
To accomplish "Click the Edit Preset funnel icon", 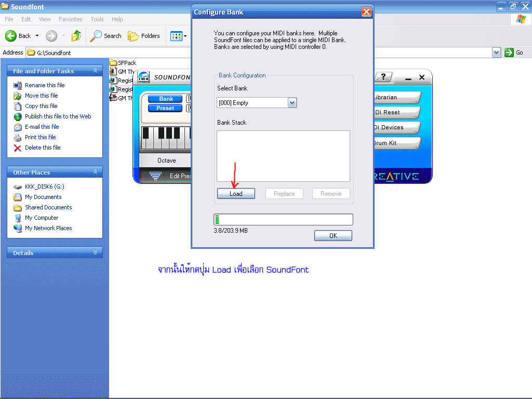I will (155, 176).
